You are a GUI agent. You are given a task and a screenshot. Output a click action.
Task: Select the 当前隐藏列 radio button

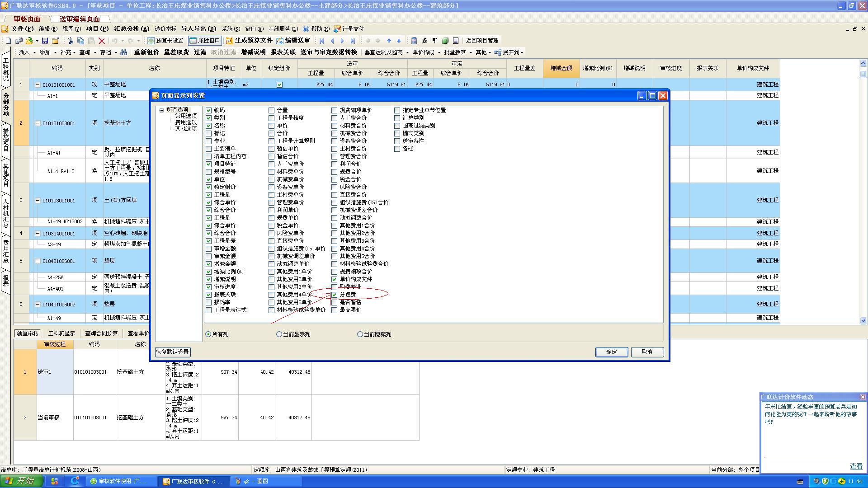point(360,334)
